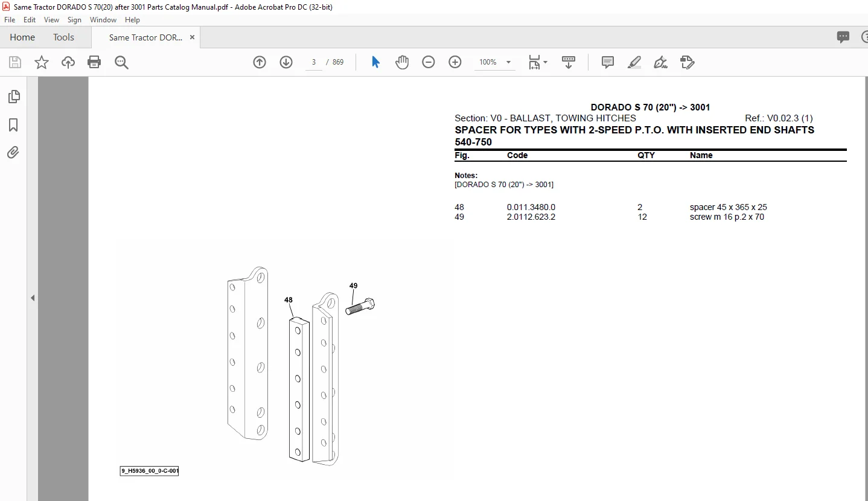The width and height of the screenshot is (868, 501).
Task: Click the callout number 48 in the diagram
Action: (x=289, y=300)
